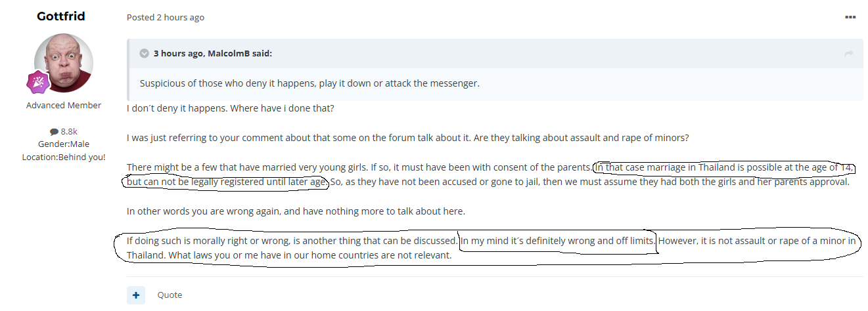The image size is (868, 311).
Task: Click "3 hours ago, MalcolmB said:" quote header
Action: [x=213, y=54]
